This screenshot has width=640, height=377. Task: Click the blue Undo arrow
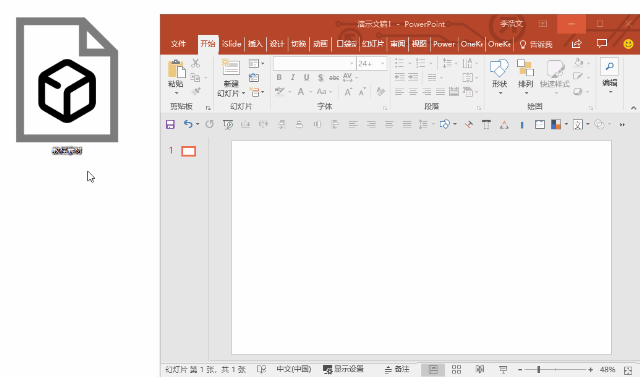[x=188, y=124]
